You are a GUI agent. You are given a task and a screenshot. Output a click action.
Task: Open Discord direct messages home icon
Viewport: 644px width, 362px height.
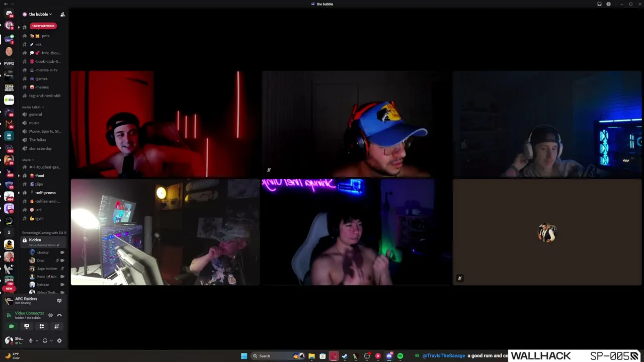coord(9,14)
